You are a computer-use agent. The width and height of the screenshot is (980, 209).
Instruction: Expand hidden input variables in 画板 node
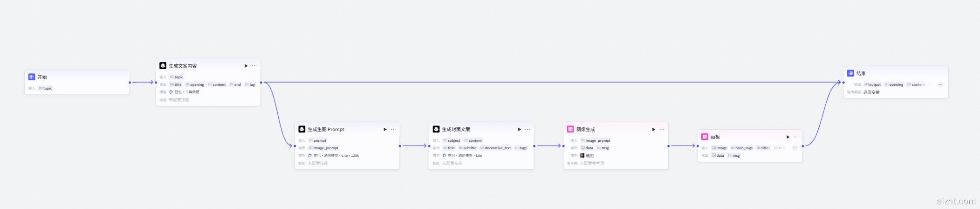[x=795, y=148]
